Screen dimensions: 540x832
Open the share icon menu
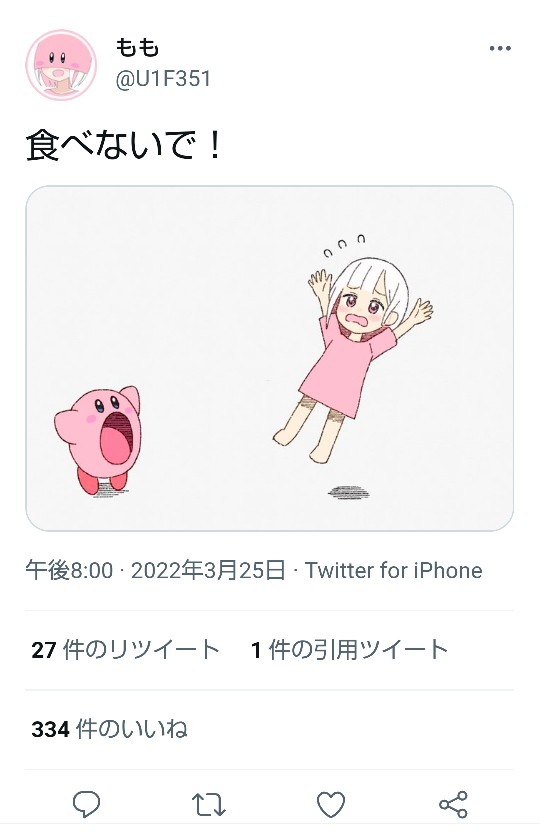[x=454, y=804]
